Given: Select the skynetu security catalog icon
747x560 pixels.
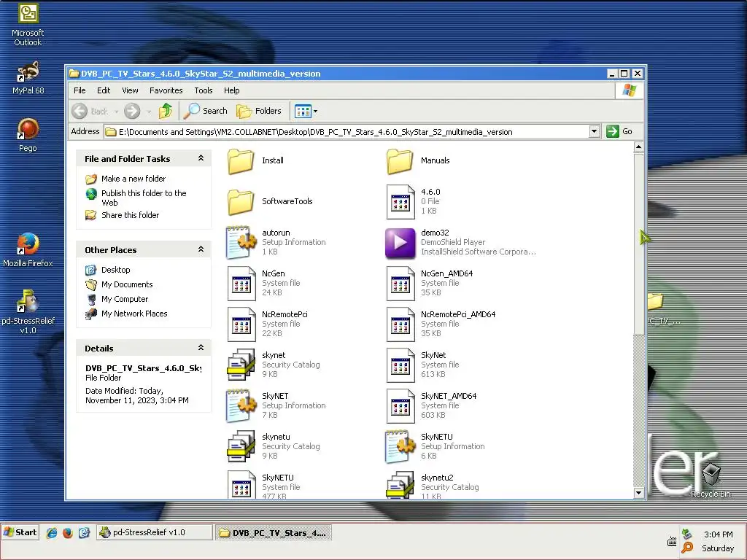Looking at the screenshot, I should pyautogui.click(x=241, y=447).
